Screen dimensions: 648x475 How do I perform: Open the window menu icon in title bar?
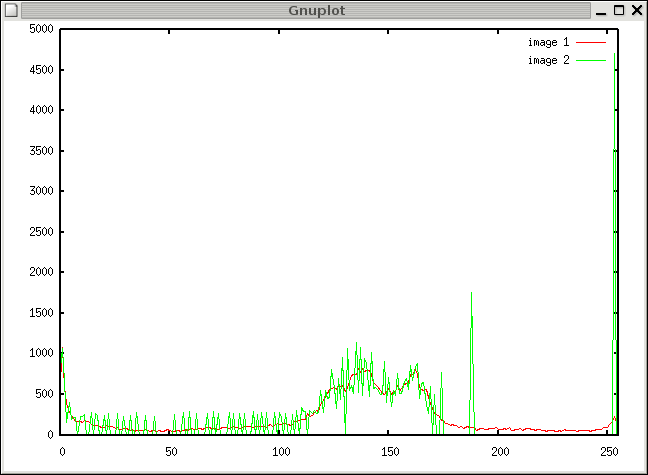click(11, 10)
